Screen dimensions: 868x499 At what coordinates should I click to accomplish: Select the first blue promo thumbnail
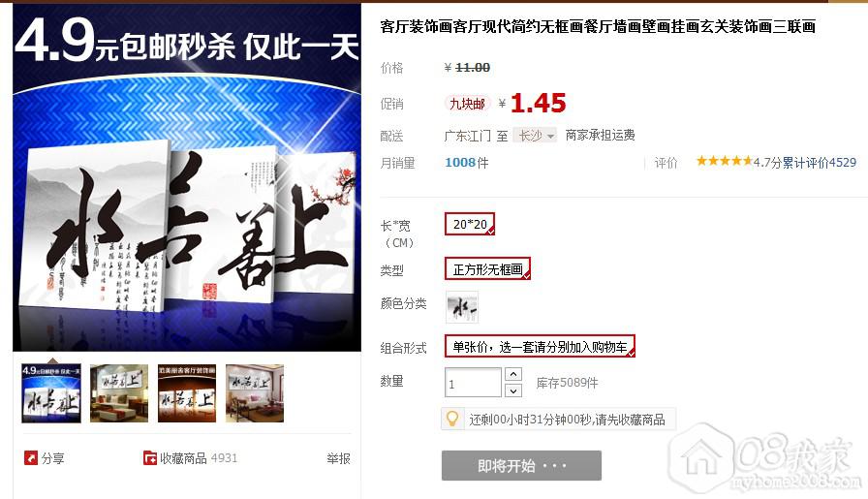pyautogui.click(x=51, y=393)
